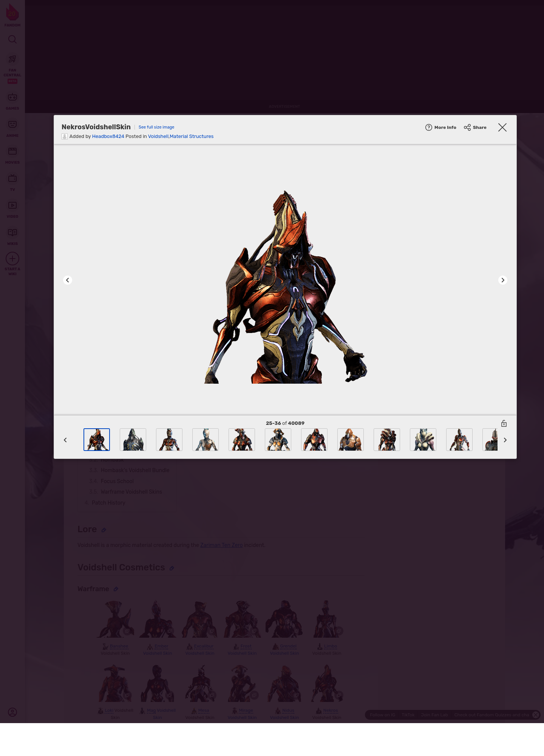The height and width of the screenshot is (756, 544).
Task: Open the Games controller icon
Action: pos(12,97)
